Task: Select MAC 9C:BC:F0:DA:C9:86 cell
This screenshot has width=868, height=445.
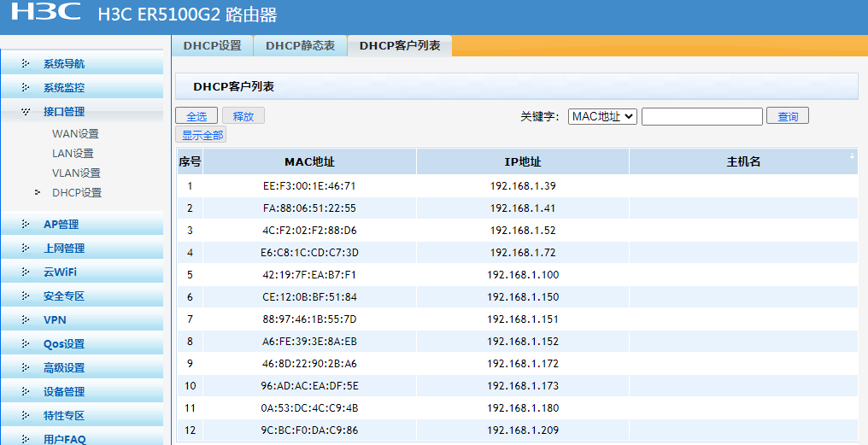Action: pyautogui.click(x=309, y=430)
